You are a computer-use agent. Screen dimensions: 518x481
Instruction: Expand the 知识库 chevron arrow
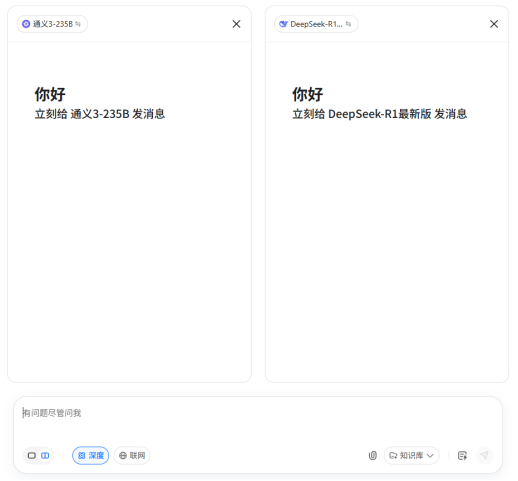pos(430,455)
